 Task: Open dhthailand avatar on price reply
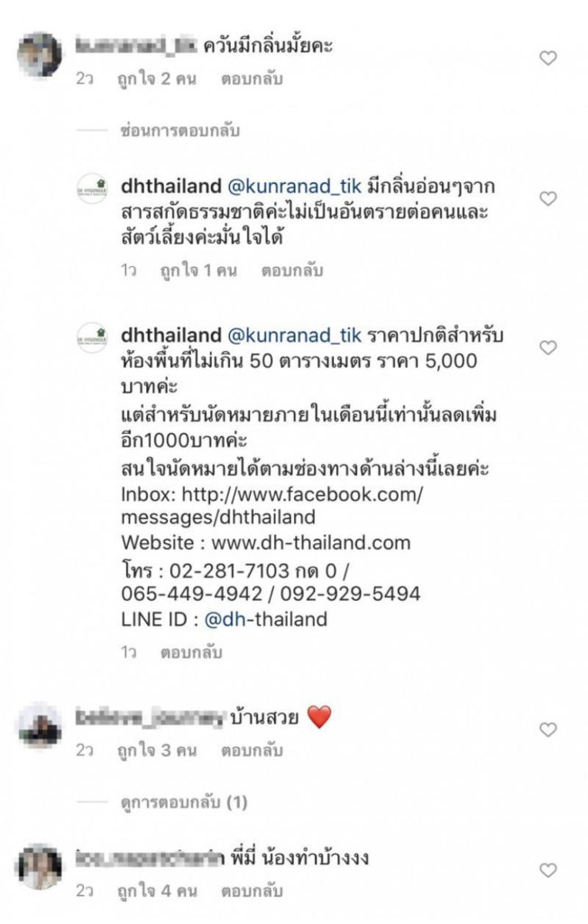pyautogui.click(x=93, y=337)
